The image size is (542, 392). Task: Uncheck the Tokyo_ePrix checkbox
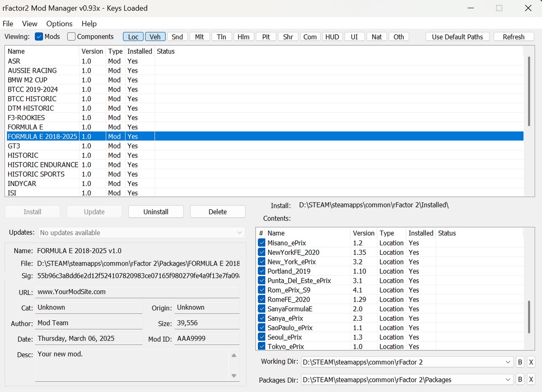(x=262, y=346)
